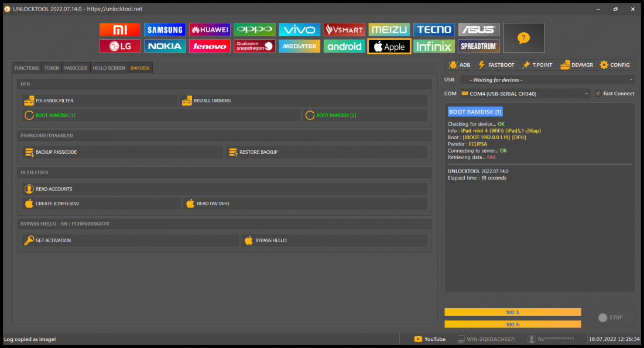Choose the MediaTek brand tile
Viewport: 644px width, 348px height.
[299, 46]
